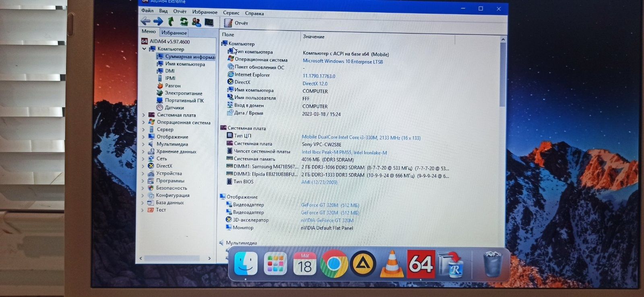
Task: Open the Датчики tree item
Action: (x=170, y=108)
